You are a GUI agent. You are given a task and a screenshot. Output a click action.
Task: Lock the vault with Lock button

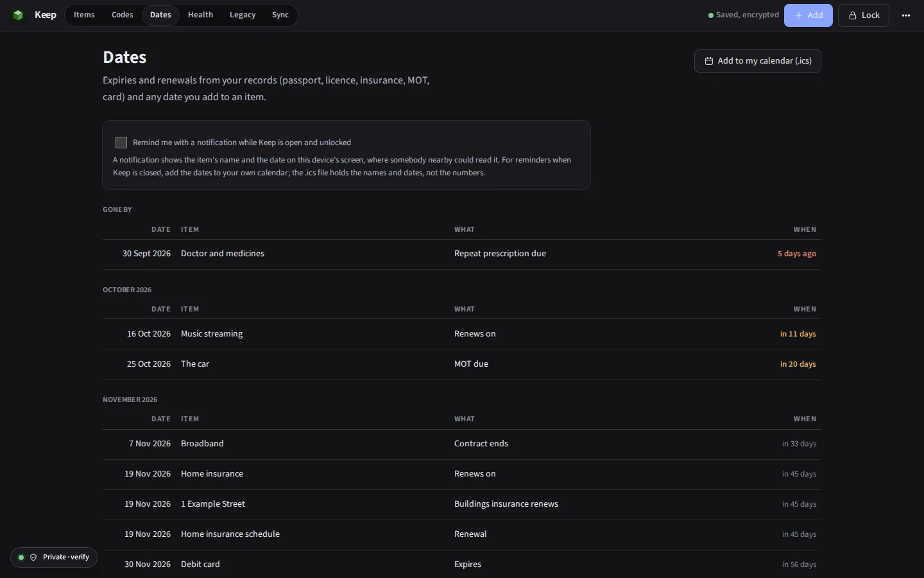pos(864,15)
